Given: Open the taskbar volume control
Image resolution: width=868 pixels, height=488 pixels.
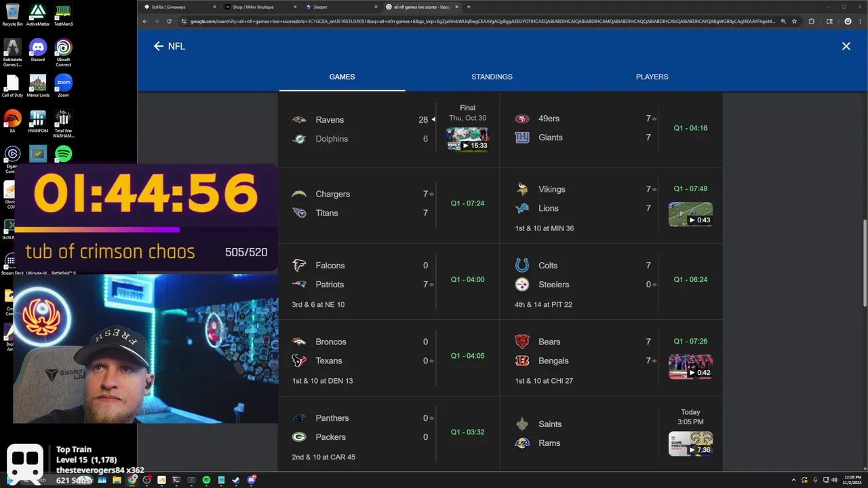Looking at the screenshot, I should 833,480.
